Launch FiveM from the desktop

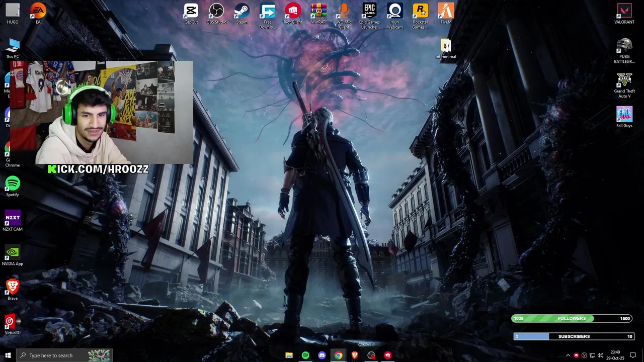(446, 14)
